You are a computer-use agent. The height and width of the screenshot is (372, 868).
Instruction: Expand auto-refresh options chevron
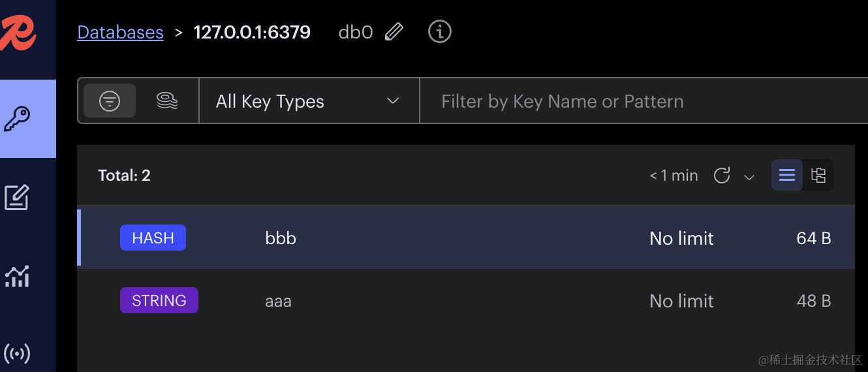(749, 177)
